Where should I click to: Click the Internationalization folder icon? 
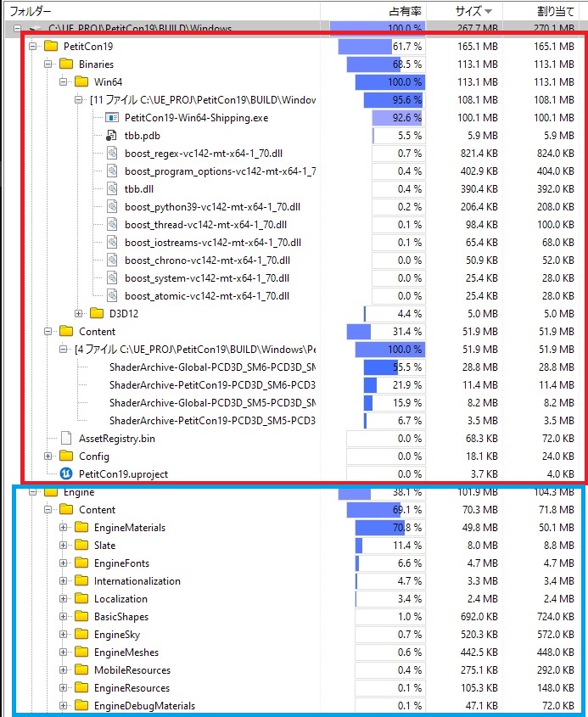(81, 580)
